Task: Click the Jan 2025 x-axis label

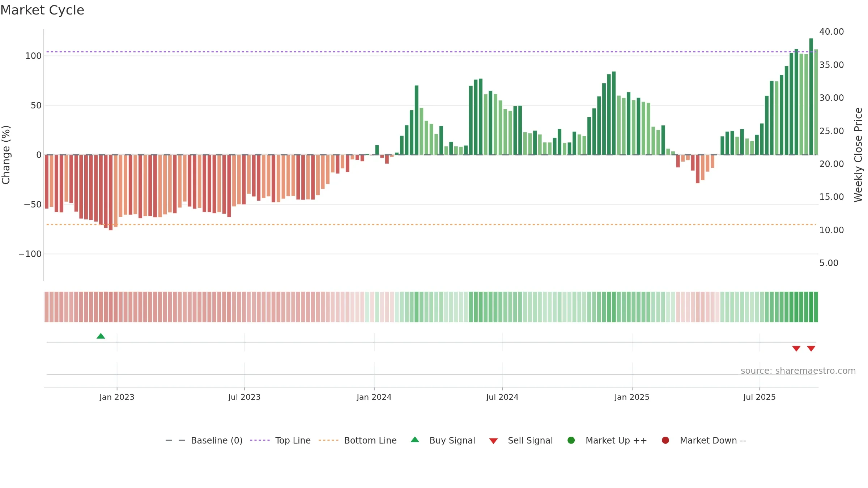Action: click(x=632, y=397)
